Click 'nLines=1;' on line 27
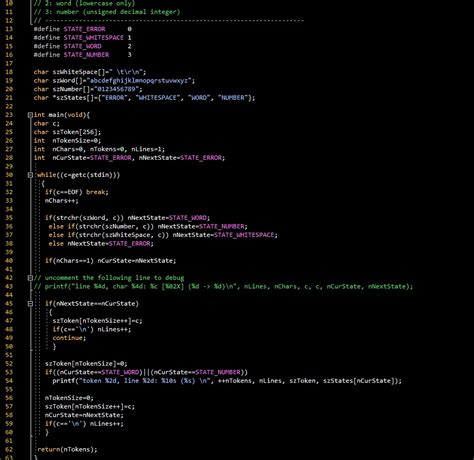Viewport: 474px width, 460px height. 148,149
